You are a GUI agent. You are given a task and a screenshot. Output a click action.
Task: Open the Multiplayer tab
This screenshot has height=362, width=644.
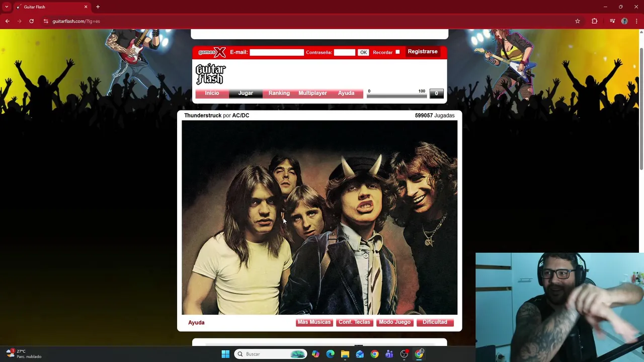[x=312, y=93]
